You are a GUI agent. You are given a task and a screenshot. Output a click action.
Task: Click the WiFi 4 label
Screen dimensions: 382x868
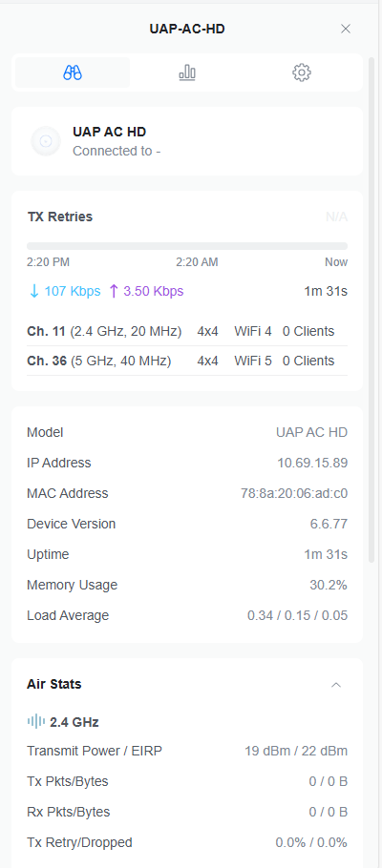[x=253, y=332]
